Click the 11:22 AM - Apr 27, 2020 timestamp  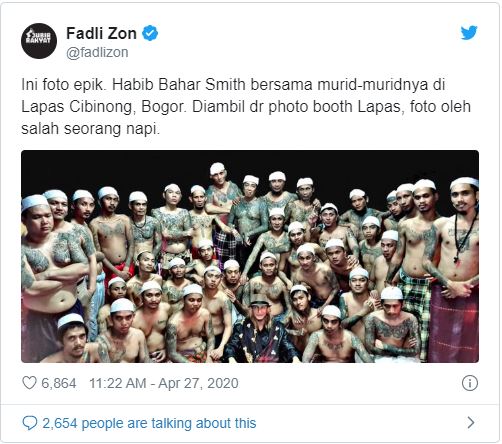[164, 383]
